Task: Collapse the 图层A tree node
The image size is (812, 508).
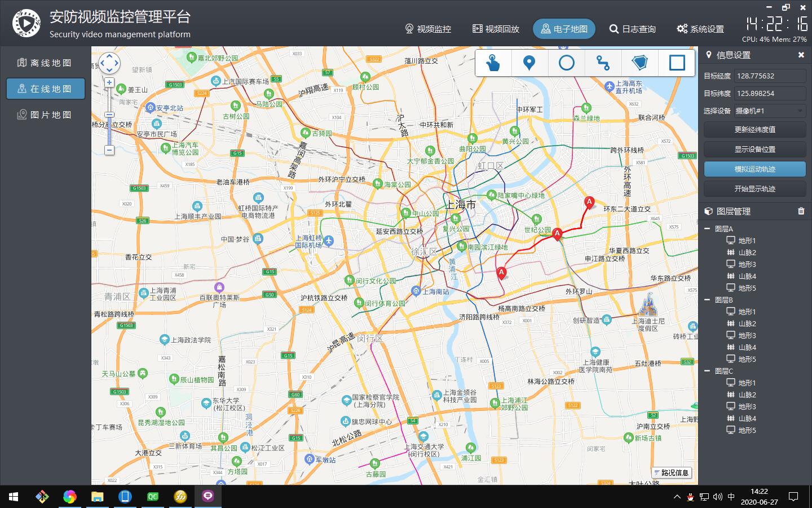Action: coord(707,229)
